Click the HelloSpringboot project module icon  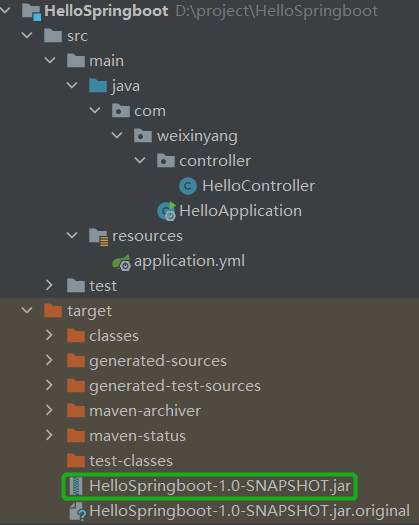[x=31, y=12]
